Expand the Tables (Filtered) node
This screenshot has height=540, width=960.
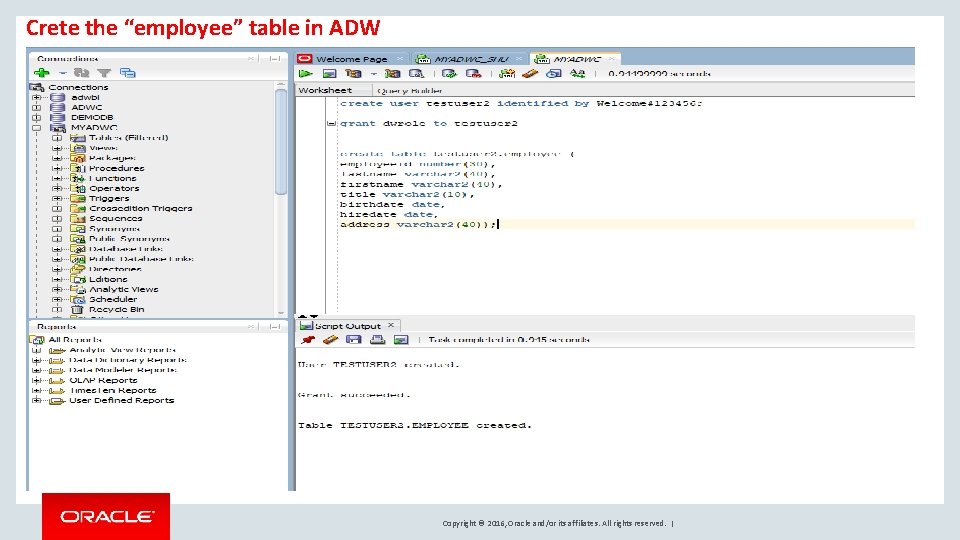[x=57, y=138]
